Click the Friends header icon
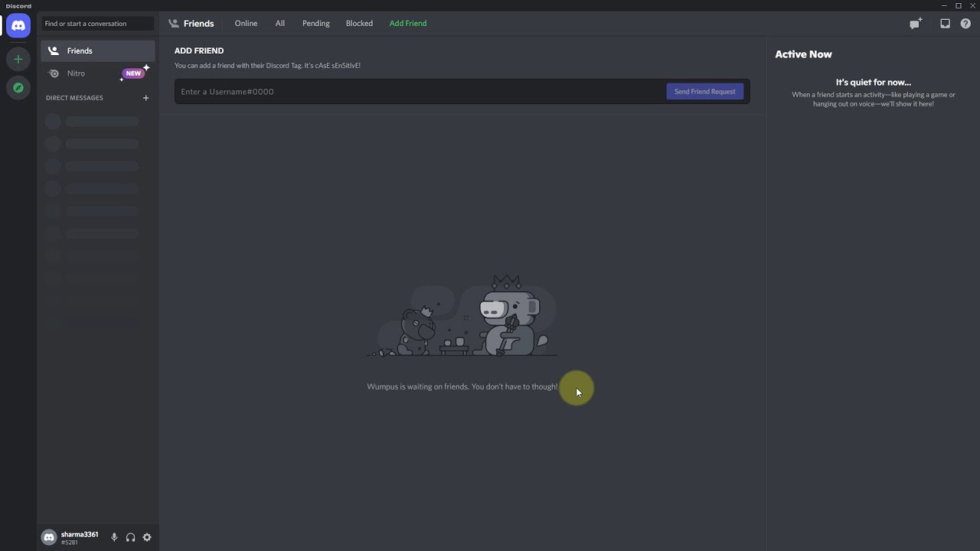 pyautogui.click(x=174, y=24)
